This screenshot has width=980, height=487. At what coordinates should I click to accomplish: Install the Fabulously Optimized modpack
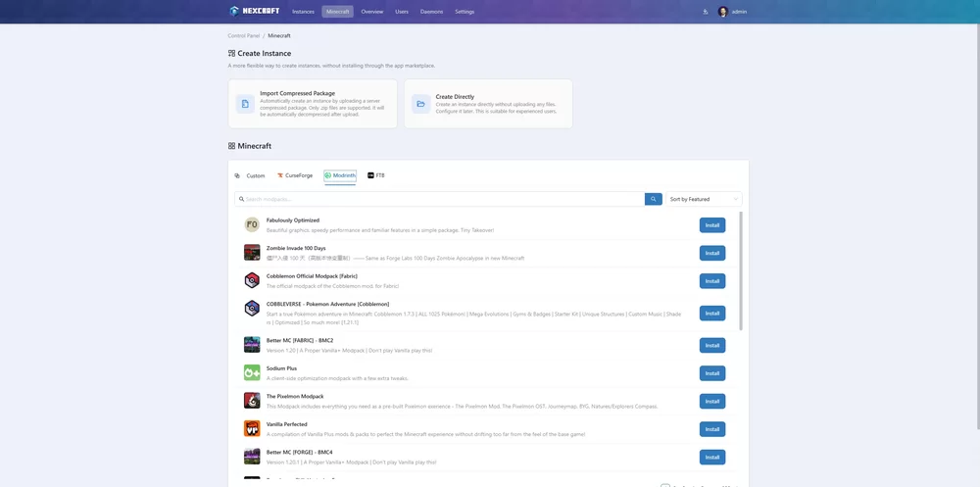[712, 225]
